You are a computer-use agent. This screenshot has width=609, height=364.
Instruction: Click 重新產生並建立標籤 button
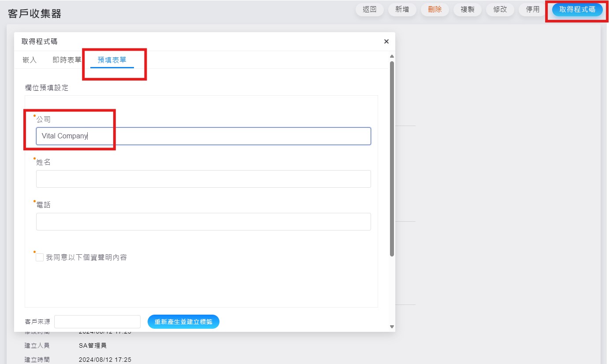point(183,322)
